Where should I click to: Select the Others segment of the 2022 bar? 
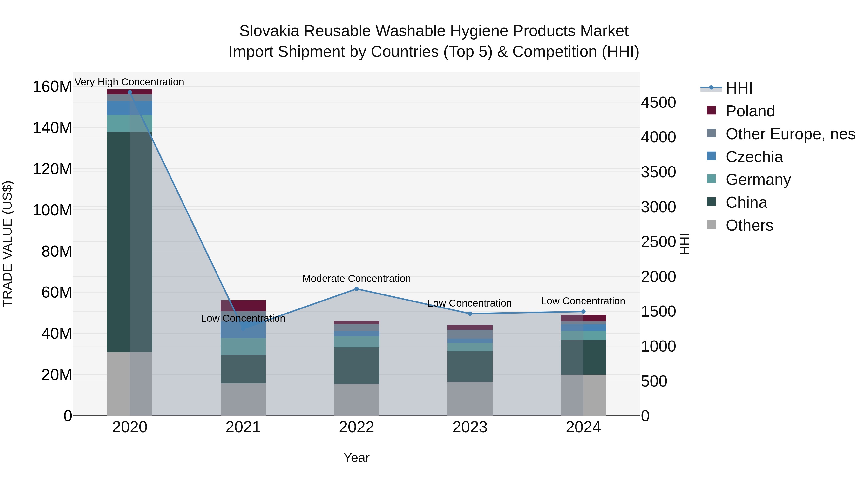click(x=357, y=400)
